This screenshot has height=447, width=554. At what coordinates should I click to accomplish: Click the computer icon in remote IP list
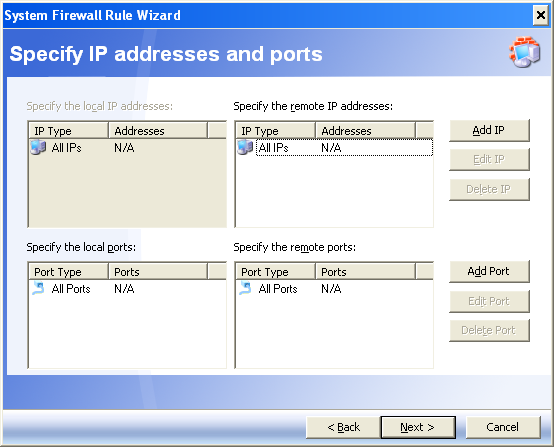click(245, 147)
